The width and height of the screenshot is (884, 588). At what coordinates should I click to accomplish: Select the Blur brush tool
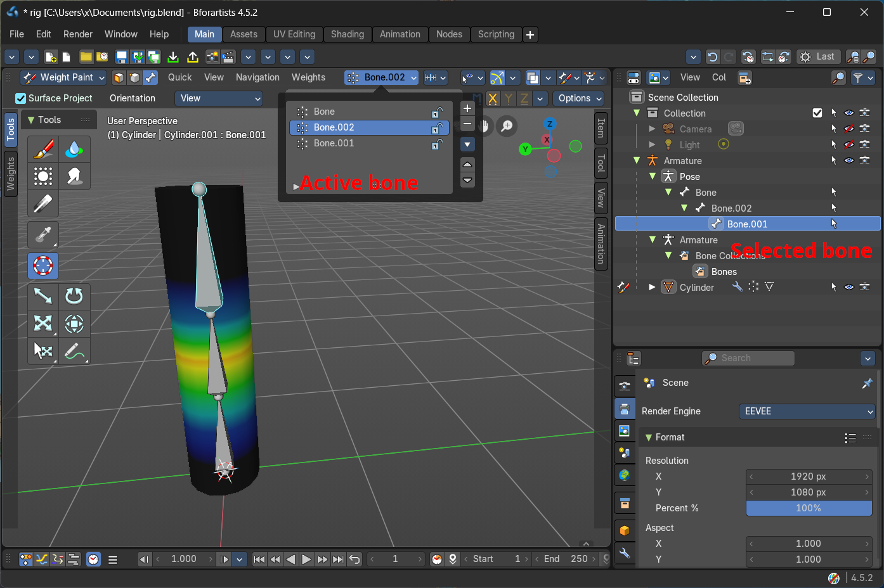74,150
